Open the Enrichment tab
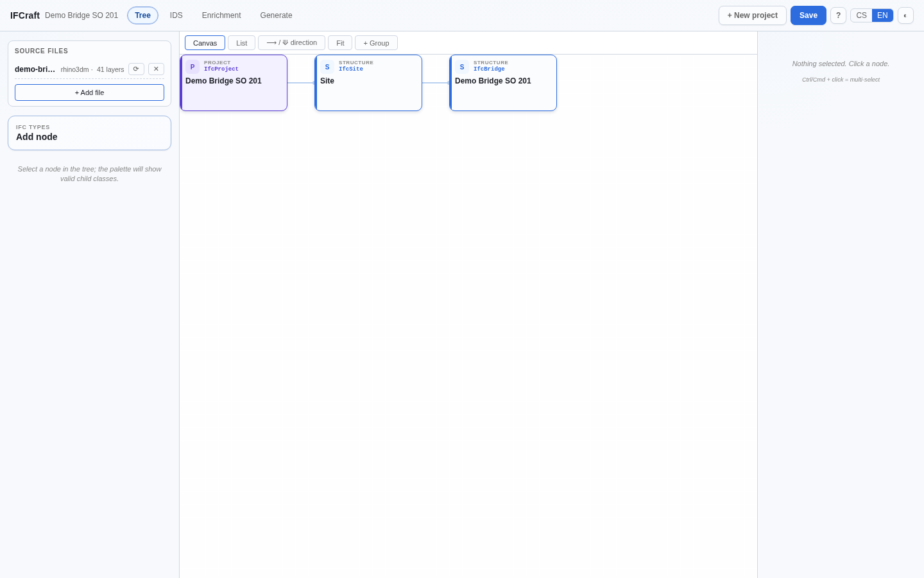 221,15
